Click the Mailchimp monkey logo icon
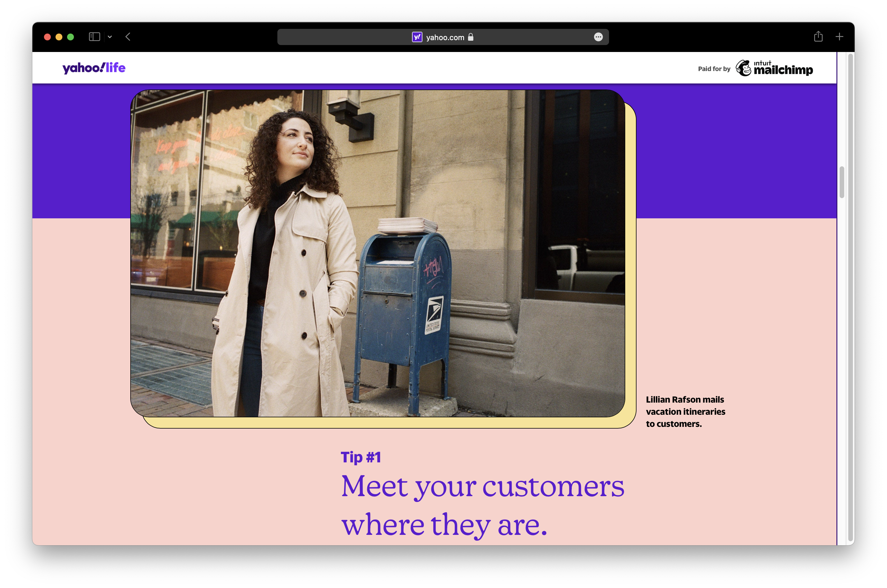 coord(743,68)
